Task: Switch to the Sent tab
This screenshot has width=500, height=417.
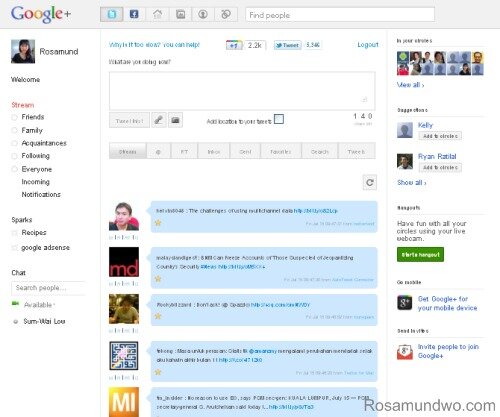Action: point(245,152)
